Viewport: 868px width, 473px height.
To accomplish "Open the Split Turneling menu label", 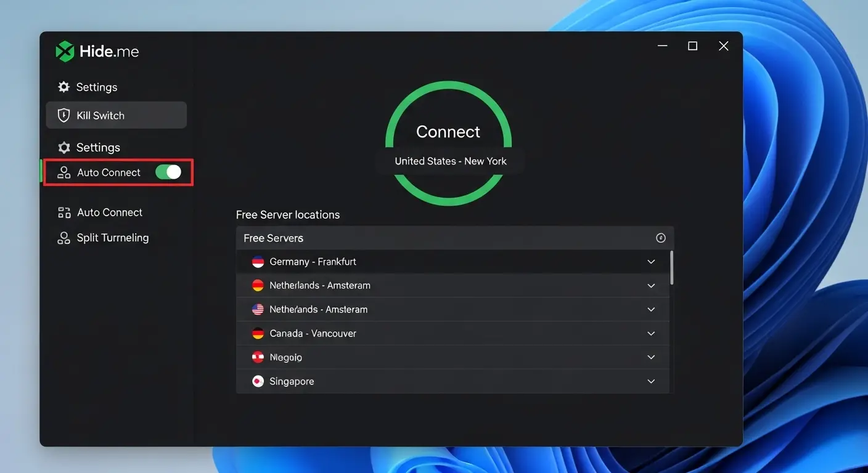I will coord(113,238).
